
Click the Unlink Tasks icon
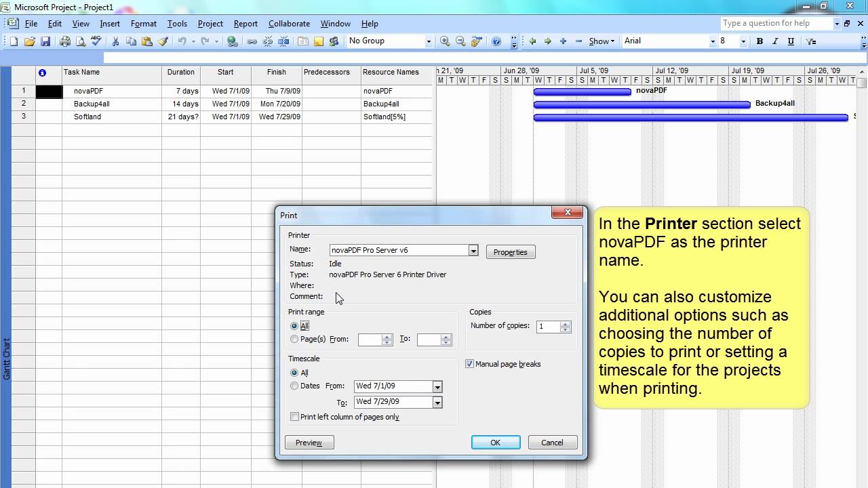point(268,41)
